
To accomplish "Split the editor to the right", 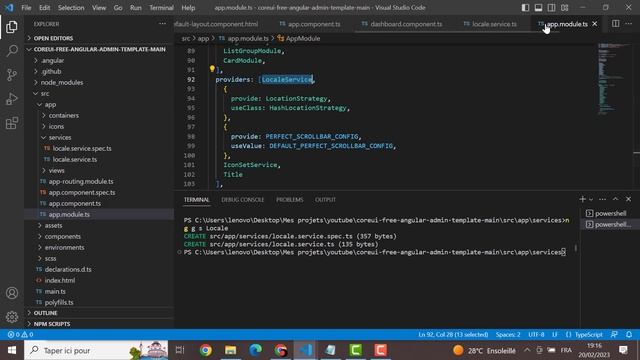I will point(616,24).
